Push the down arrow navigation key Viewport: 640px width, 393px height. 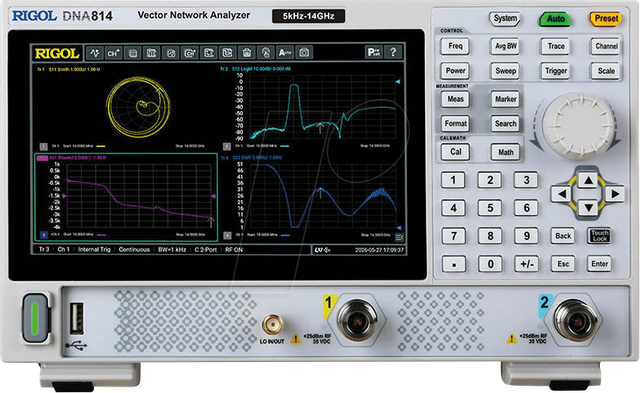588,208
